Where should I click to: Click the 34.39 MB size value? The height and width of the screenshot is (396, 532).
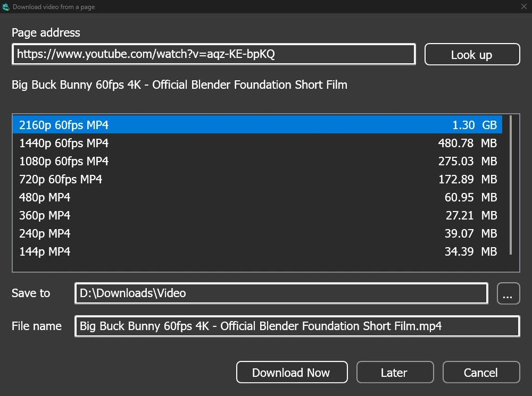[x=471, y=251]
